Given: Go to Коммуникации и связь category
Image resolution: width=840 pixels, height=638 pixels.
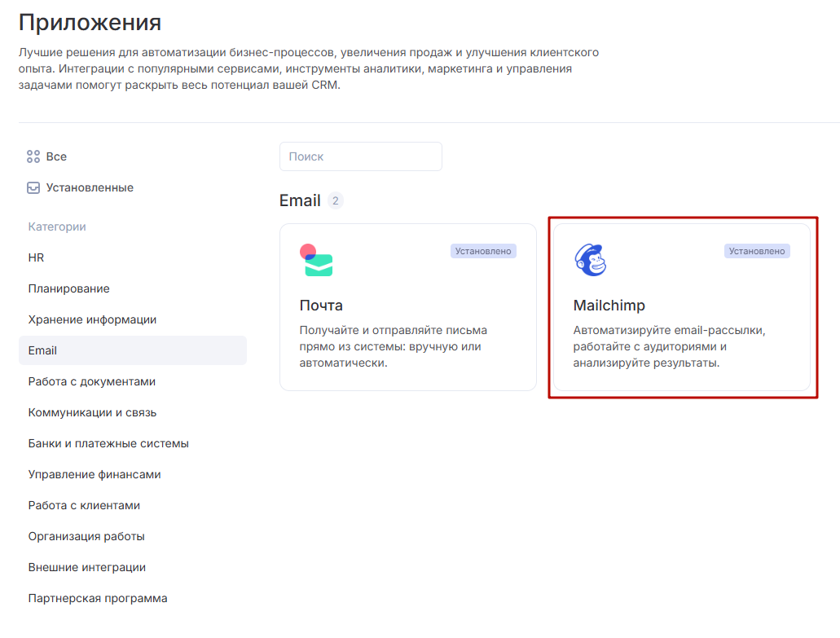Looking at the screenshot, I should click(x=132, y=412).
